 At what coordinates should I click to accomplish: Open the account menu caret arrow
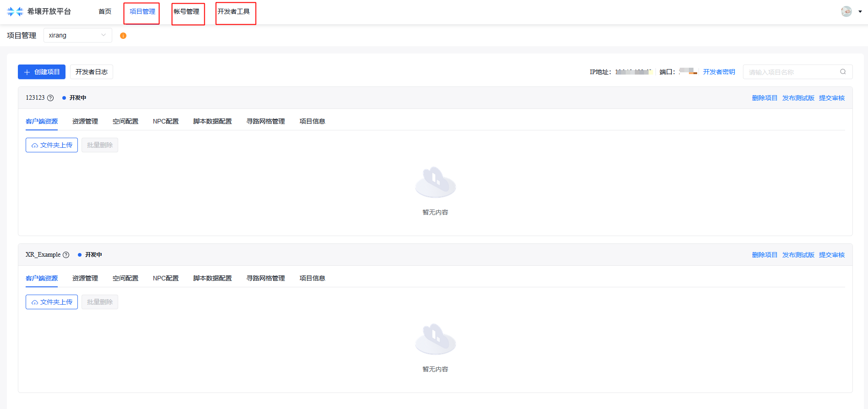[860, 11]
